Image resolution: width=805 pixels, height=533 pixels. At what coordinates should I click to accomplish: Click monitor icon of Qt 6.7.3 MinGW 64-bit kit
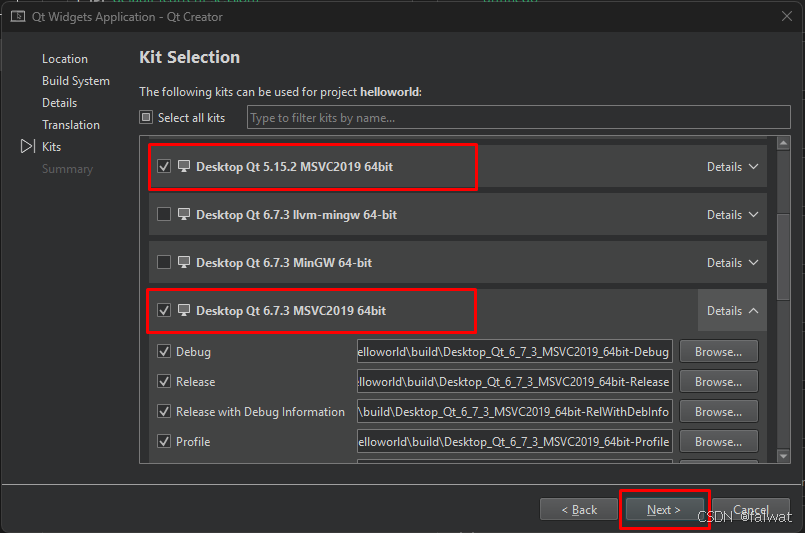tap(184, 262)
